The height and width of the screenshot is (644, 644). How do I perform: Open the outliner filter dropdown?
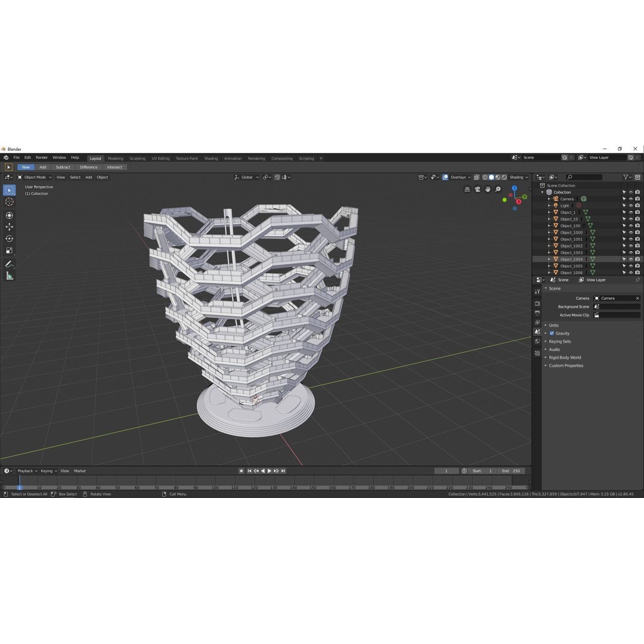627,178
